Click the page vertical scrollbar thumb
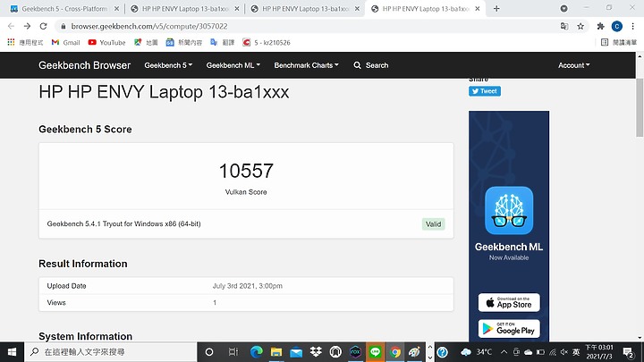The width and height of the screenshot is (644, 362). coord(640,107)
